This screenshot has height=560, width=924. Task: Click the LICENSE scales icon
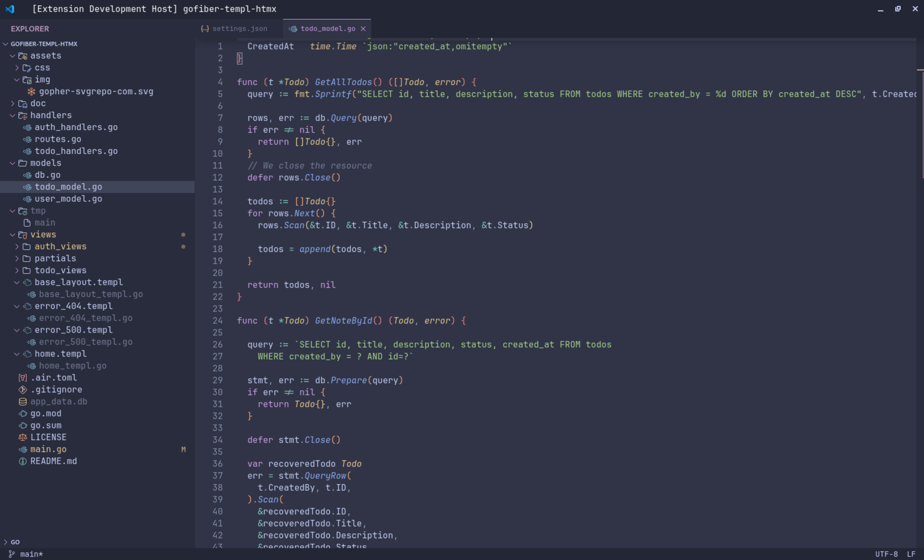pos(23,437)
